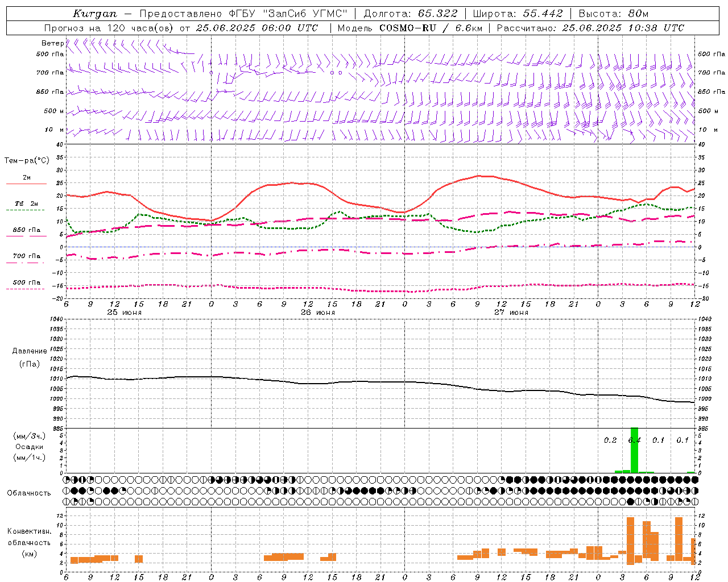Select the (гПа) pressure unit label
This screenshot has height=582, width=728.
(x=29, y=364)
